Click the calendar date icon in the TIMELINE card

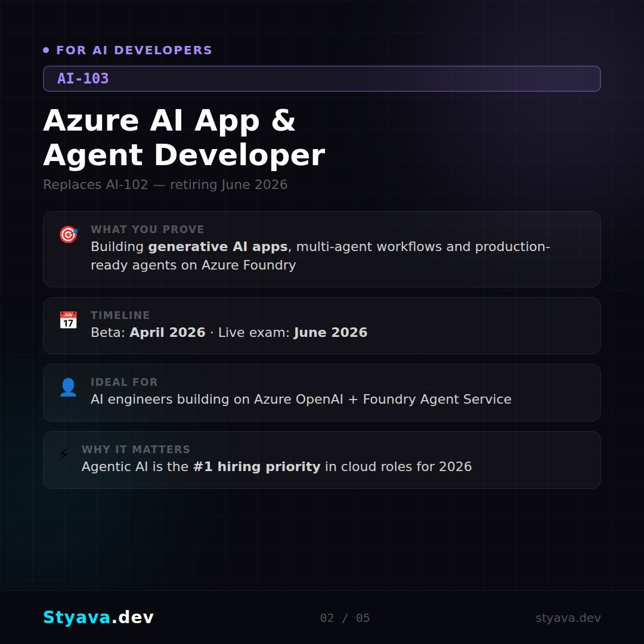pyautogui.click(x=68, y=320)
